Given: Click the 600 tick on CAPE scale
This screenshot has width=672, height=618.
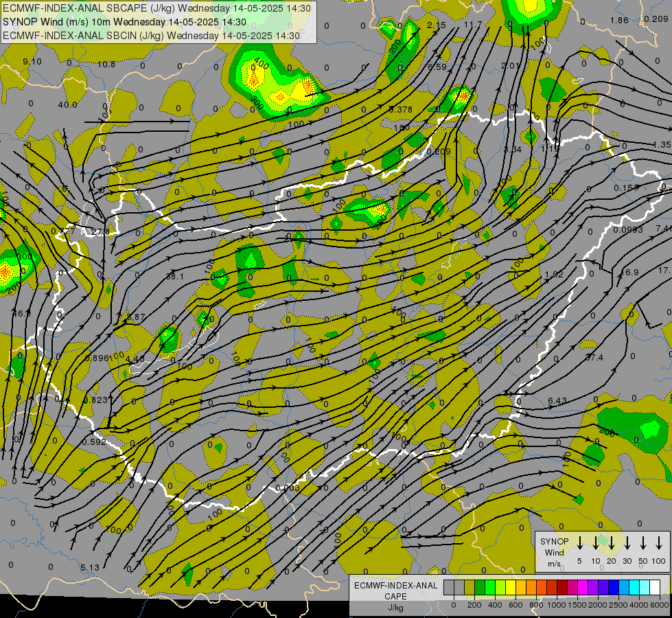Looking at the screenshot, I should [x=515, y=605].
